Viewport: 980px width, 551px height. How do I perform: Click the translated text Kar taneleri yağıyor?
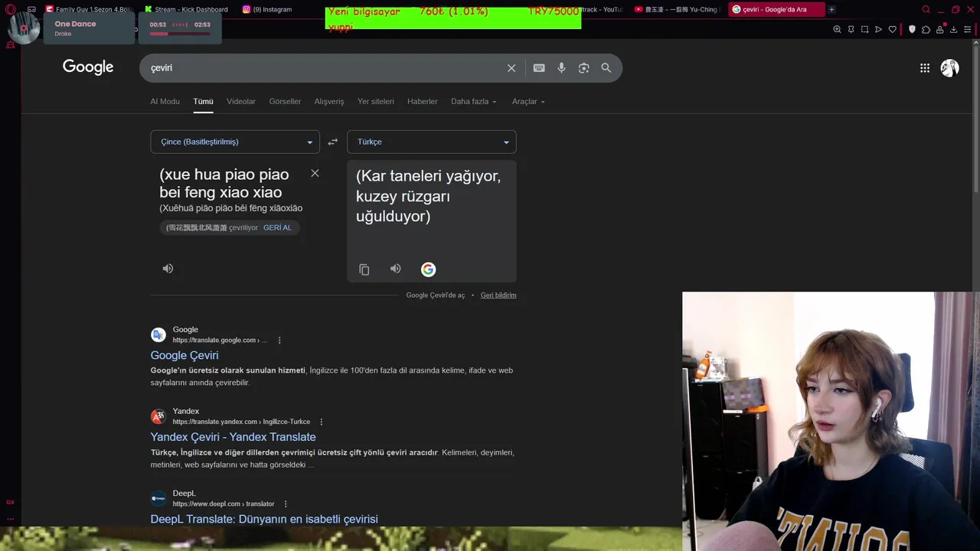[x=428, y=196]
